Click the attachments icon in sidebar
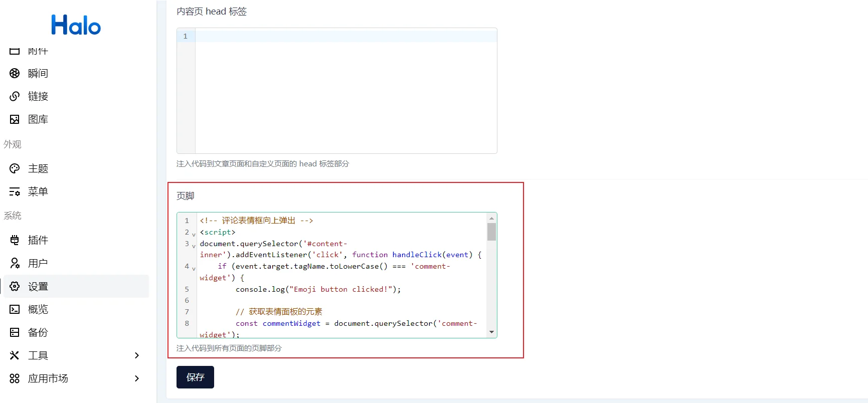Viewport: 868px width, 403px height. (15, 51)
